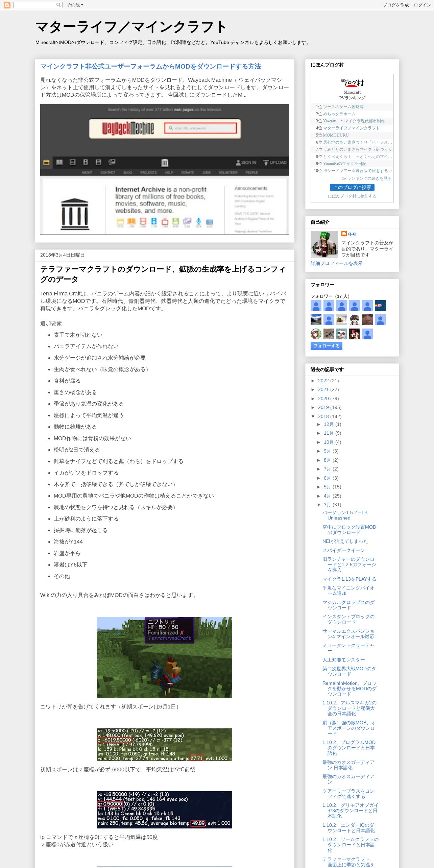This screenshot has width=434, height=868.
Task: Open archive post NEIが消えてしまった
Action: 345,541
